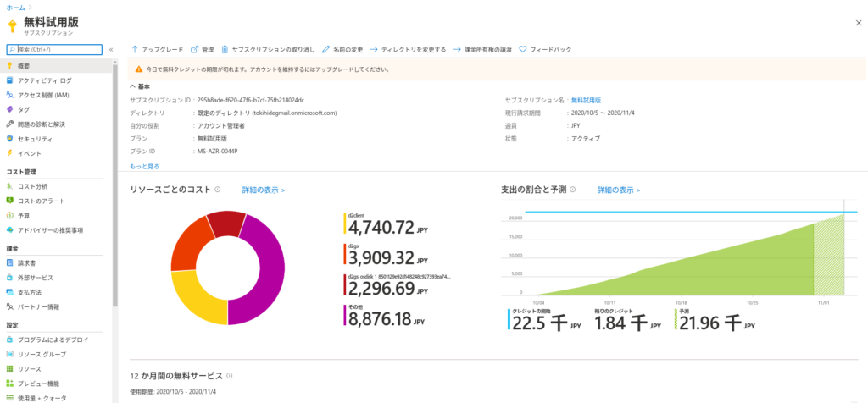This screenshot has height=403, width=868.
Task: Expand more details via もっと見る
Action: point(145,166)
